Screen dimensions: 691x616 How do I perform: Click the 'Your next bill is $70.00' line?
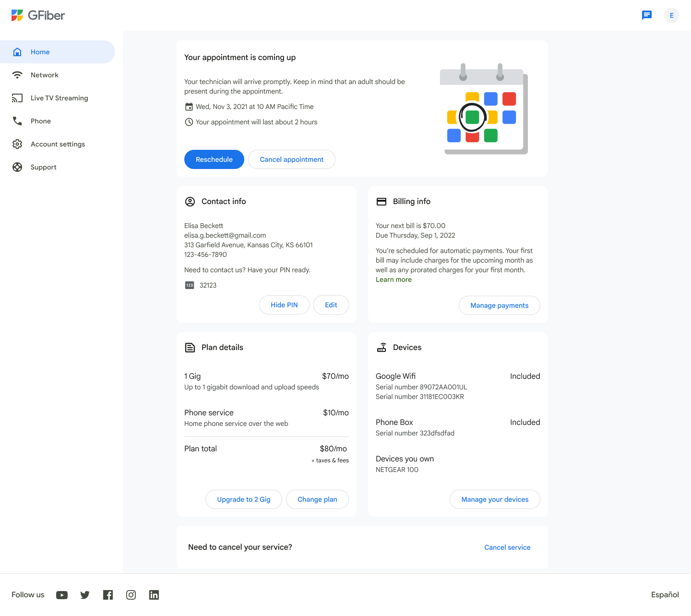coord(410,226)
